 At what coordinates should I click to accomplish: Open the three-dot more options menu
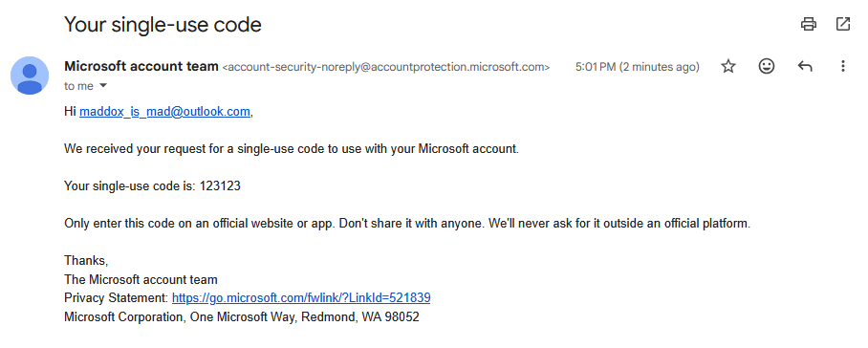[x=842, y=67]
